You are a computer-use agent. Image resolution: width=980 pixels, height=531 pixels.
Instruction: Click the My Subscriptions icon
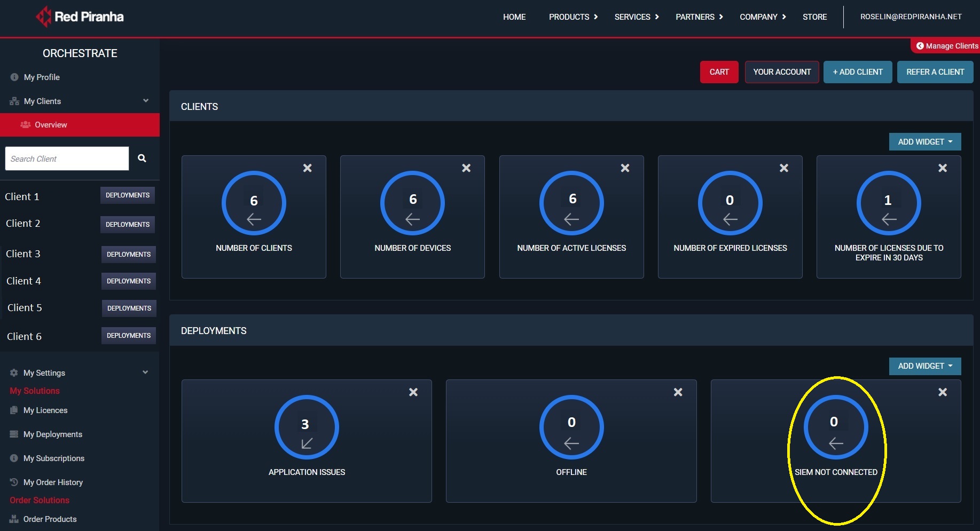(x=14, y=458)
